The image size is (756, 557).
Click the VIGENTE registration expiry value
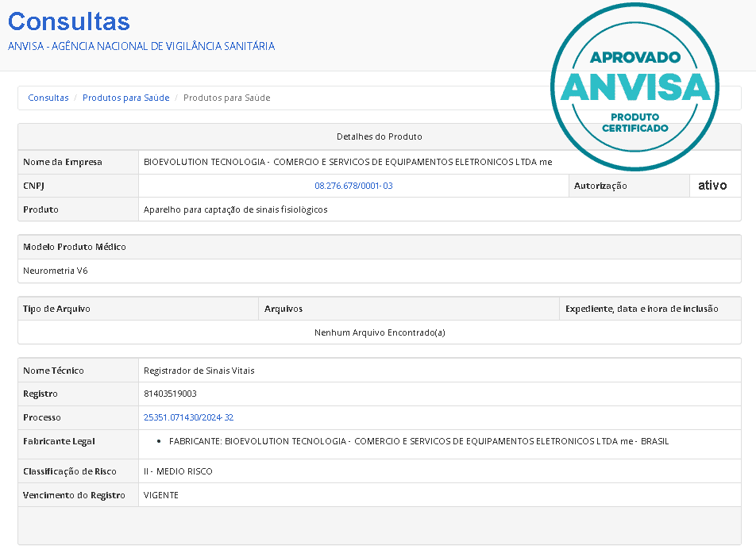point(161,495)
